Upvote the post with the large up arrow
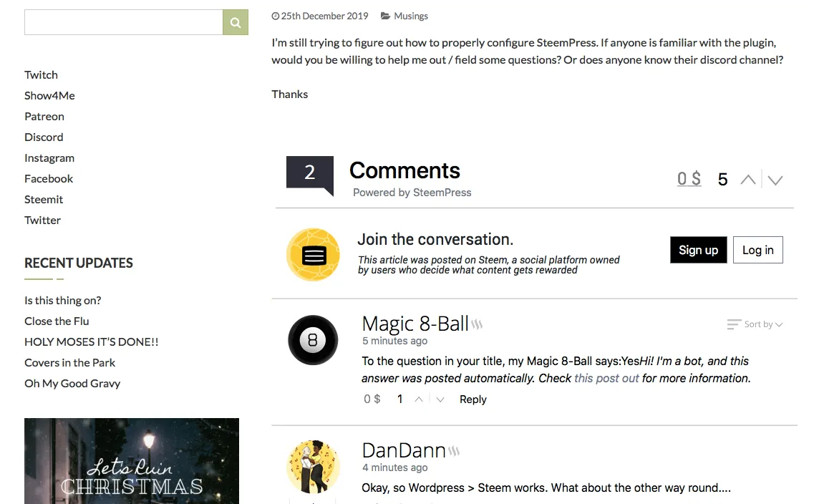814x504 pixels. point(748,180)
